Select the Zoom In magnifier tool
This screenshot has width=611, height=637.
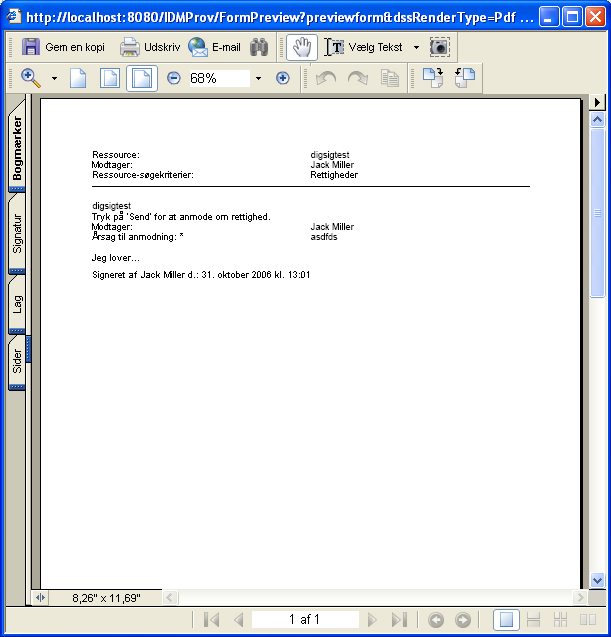click(x=31, y=78)
